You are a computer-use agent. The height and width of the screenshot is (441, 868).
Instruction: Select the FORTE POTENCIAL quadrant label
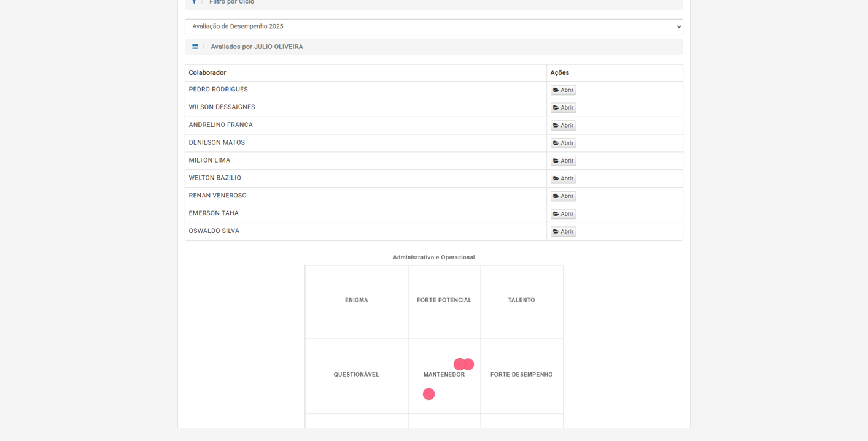click(444, 301)
